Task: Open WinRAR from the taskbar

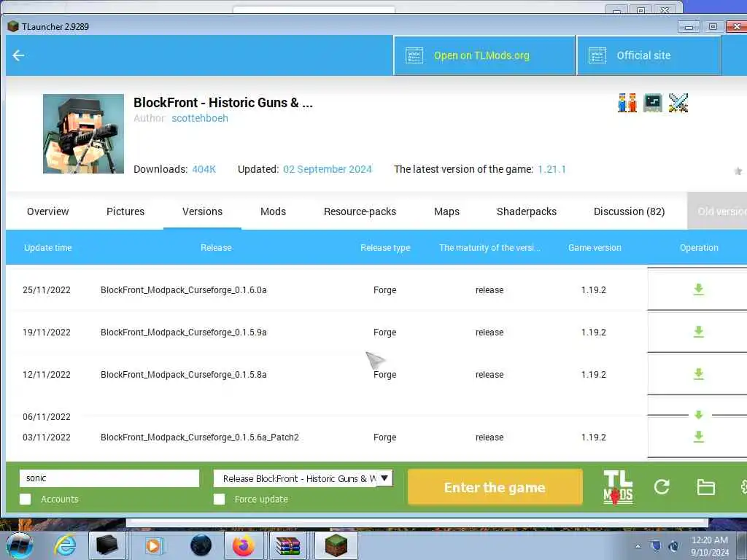Action: (x=289, y=545)
